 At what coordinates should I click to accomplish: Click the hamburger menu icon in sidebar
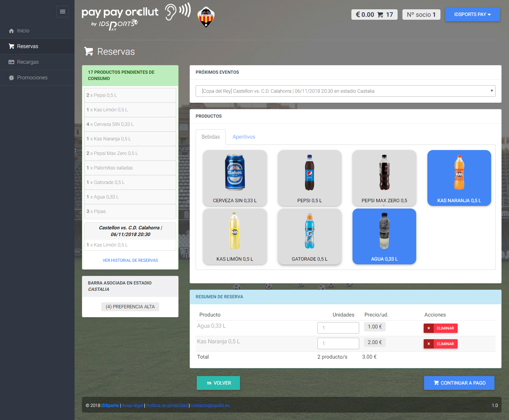[63, 12]
